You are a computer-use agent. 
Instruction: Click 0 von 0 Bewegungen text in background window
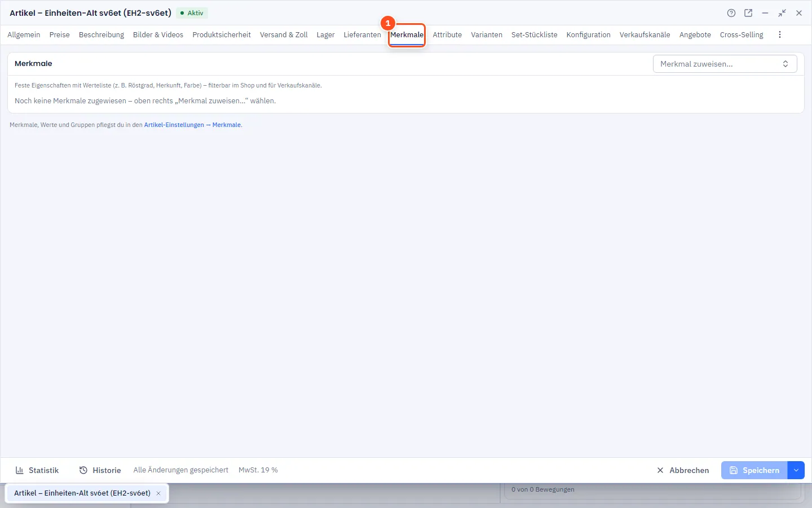[x=543, y=489]
